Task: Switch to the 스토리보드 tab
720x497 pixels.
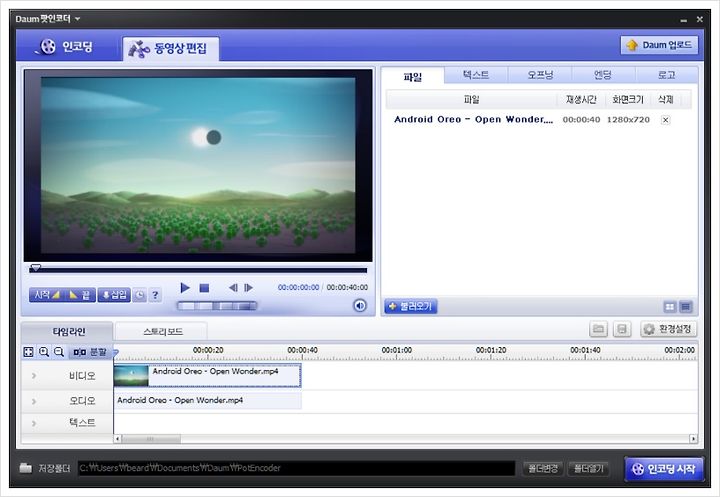Action: click(x=162, y=331)
